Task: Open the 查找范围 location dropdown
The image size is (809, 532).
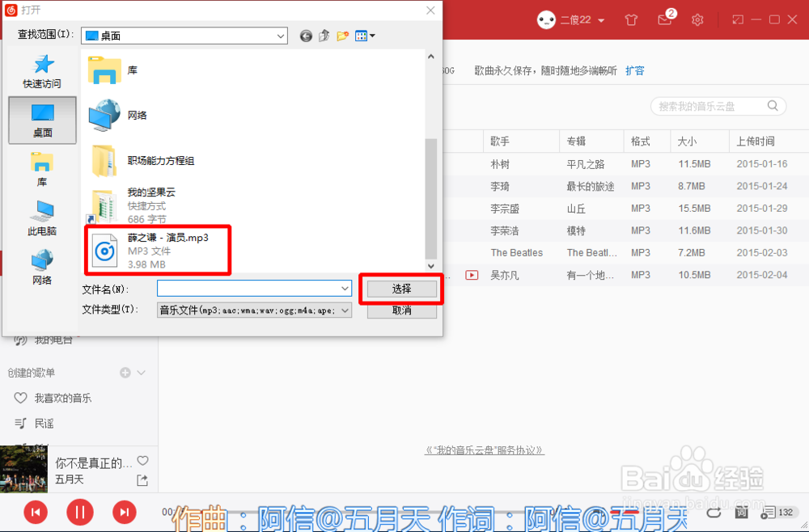Action: coord(184,36)
